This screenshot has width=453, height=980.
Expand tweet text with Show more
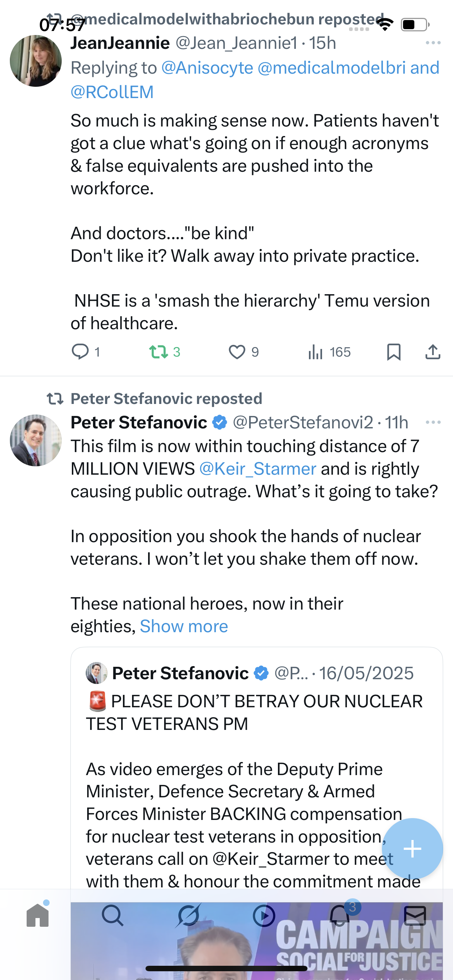tap(184, 626)
